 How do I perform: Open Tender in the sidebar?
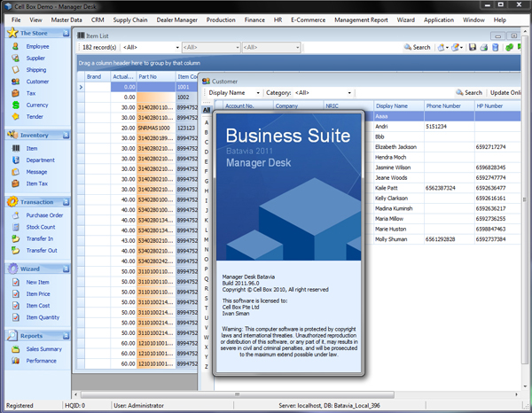(x=35, y=117)
